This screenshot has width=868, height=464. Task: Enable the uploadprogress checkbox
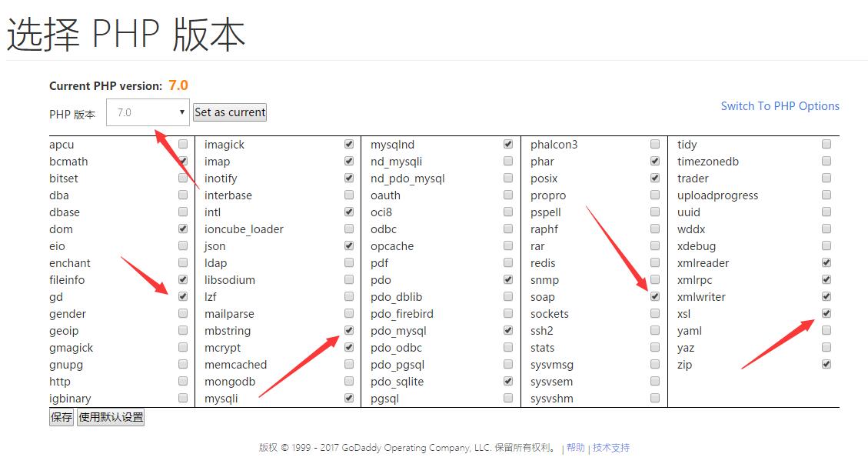pos(826,195)
